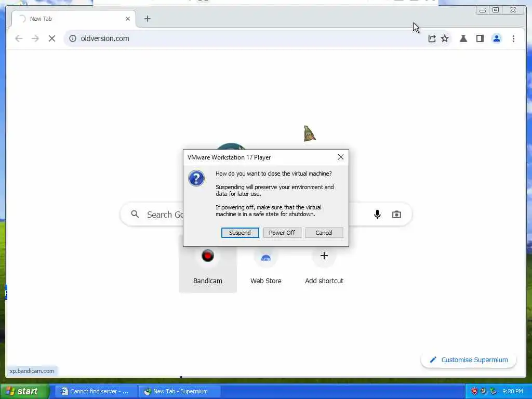Click the second system tray icon
The width and height of the screenshot is (532, 399).
tap(484, 391)
